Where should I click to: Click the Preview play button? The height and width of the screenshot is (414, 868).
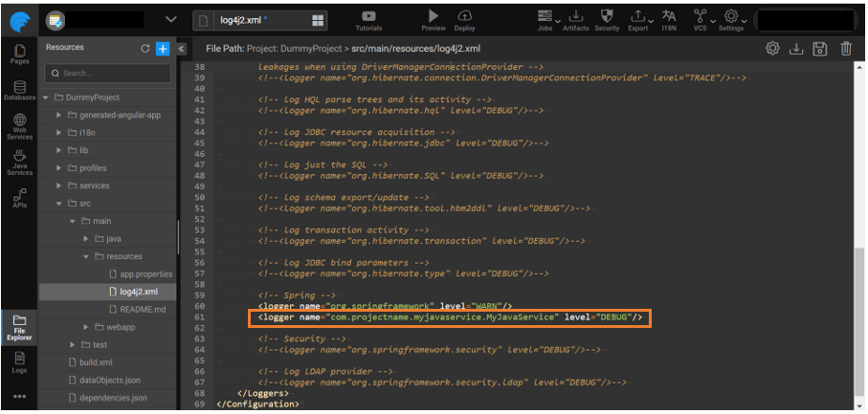[434, 16]
